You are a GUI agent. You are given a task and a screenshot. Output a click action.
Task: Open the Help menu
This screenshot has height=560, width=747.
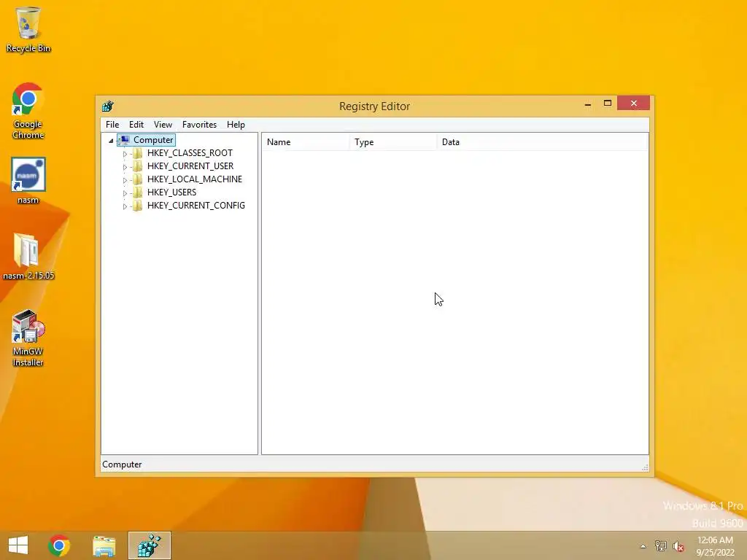(236, 125)
